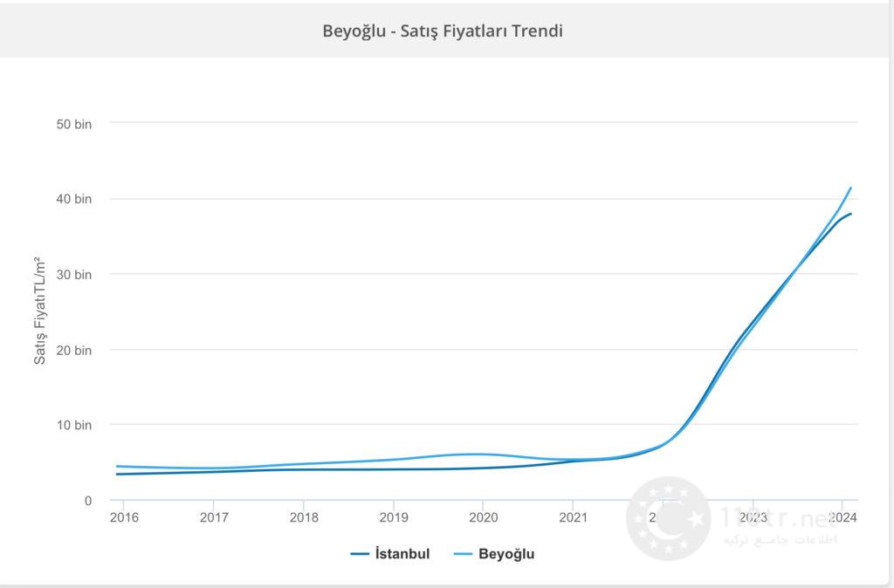Click the 30 bin y-axis label
The image size is (894, 588).
click(x=74, y=275)
